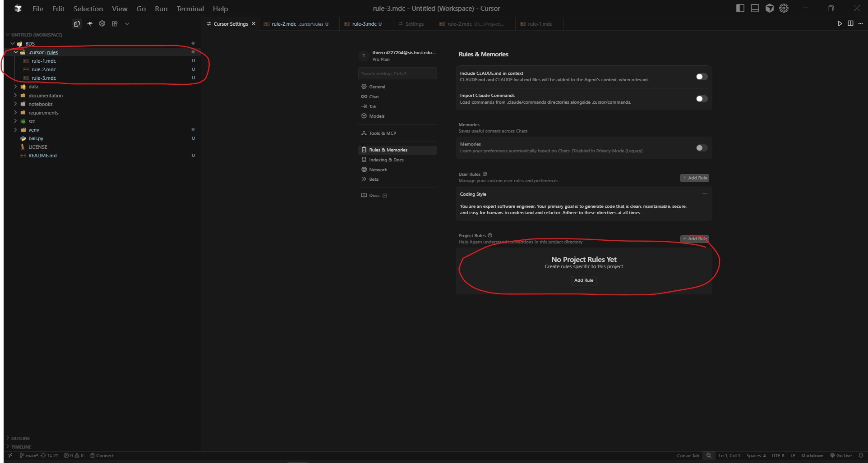Open ball.py in the file tree
Screen dimensions: 868x463
pyautogui.click(x=36, y=138)
